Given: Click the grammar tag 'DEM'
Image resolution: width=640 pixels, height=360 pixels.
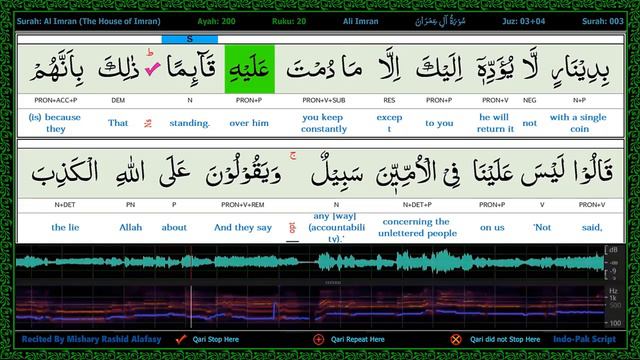Looking at the screenshot, I should point(118,100).
